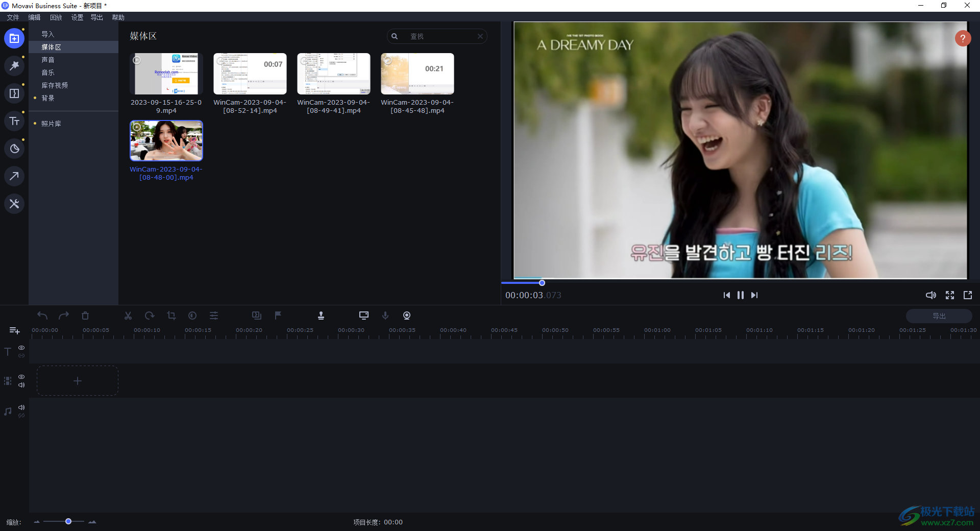
Task: Click the Split scissors tool
Action: click(128, 316)
